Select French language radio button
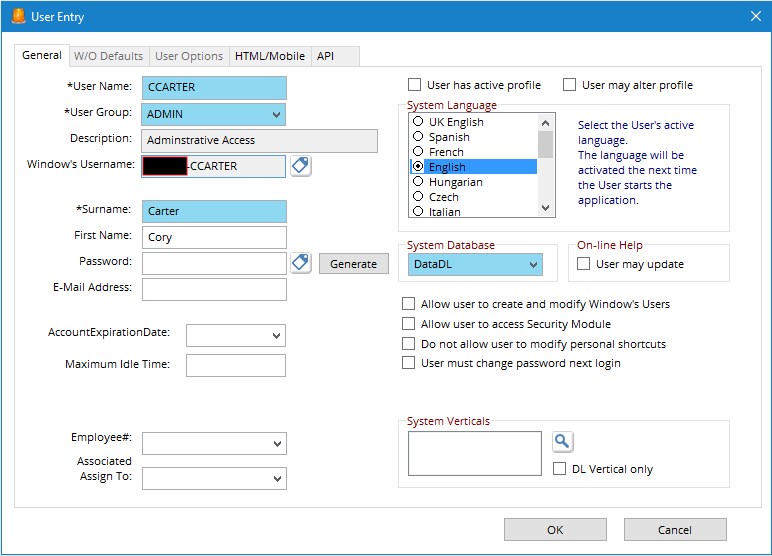 418,151
